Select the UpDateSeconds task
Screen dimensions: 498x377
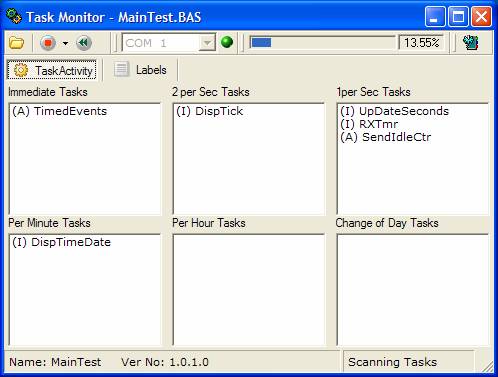pos(394,111)
